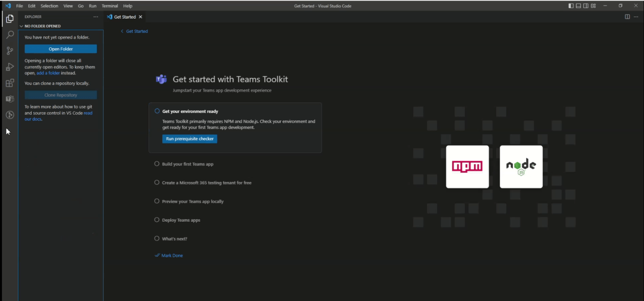Switch to the Get Started tab
Screen dimensions: 644x301
[x=124, y=17]
